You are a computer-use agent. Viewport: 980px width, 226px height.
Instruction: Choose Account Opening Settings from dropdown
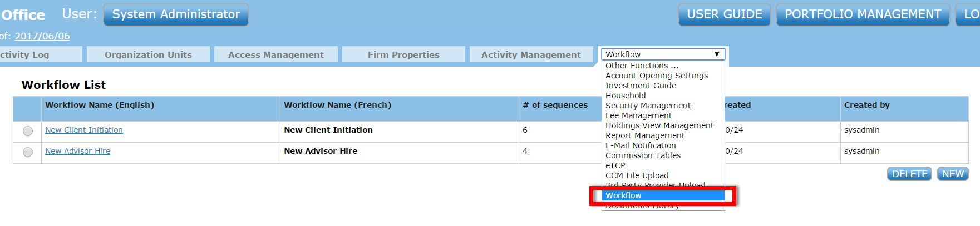coord(657,76)
